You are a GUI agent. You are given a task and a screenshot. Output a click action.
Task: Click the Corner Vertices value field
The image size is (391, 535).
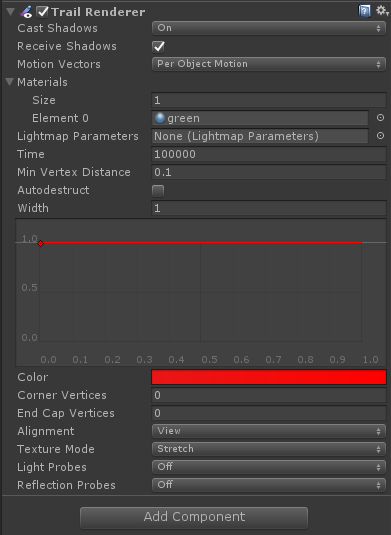pyautogui.click(x=269, y=395)
